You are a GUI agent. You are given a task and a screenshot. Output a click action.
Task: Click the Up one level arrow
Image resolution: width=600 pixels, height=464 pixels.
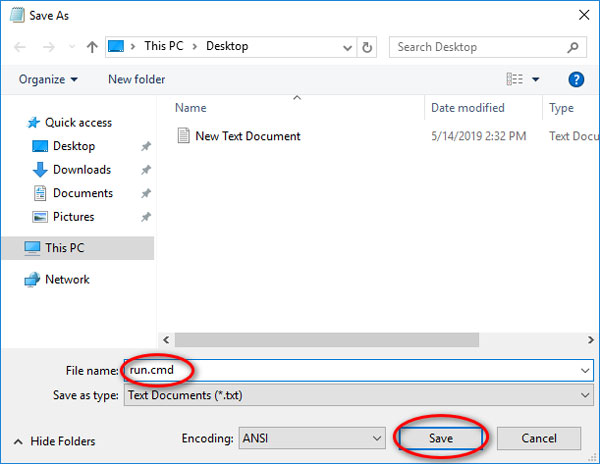click(x=92, y=47)
